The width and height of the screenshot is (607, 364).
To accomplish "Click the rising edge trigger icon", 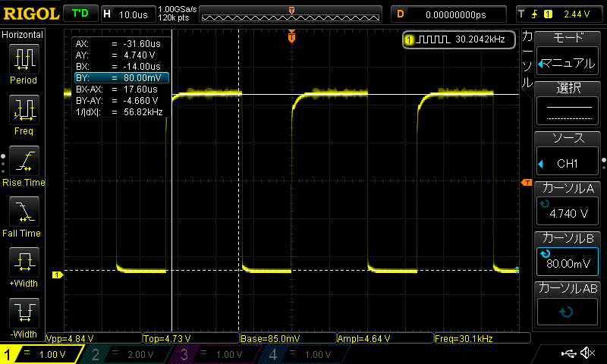I will pos(535,14).
